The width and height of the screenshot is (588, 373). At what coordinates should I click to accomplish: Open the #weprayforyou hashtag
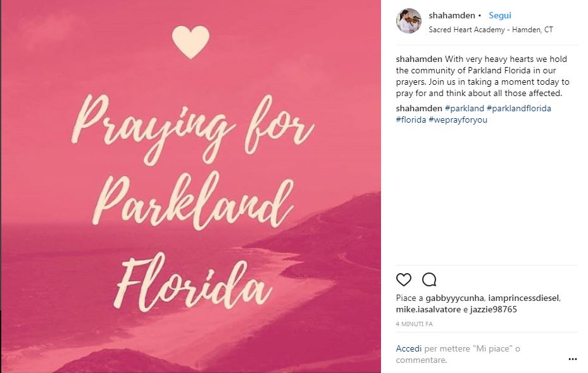tap(458, 119)
